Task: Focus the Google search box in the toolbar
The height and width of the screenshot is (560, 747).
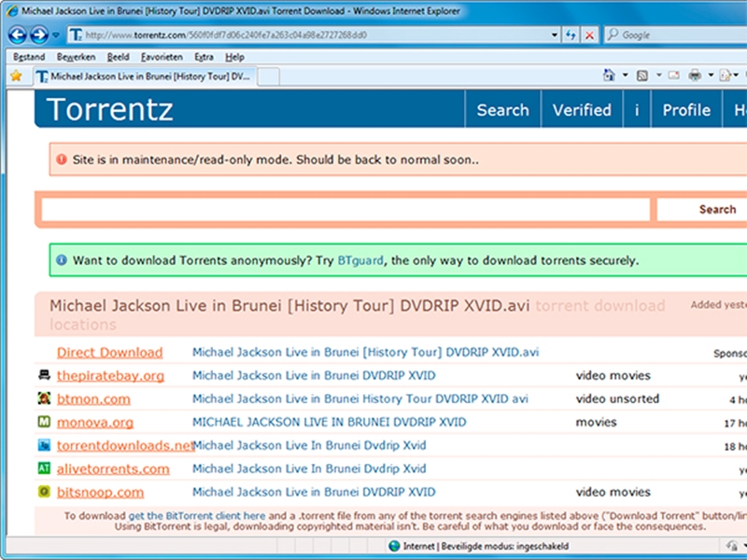Action: [675, 35]
